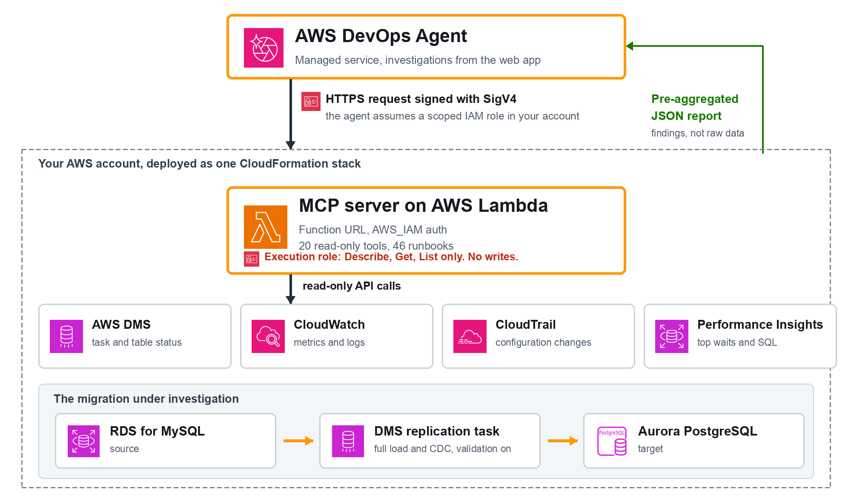The height and width of the screenshot is (504, 851).
Task: Click 'Managed service, investigations from the web app'
Action: point(418,60)
